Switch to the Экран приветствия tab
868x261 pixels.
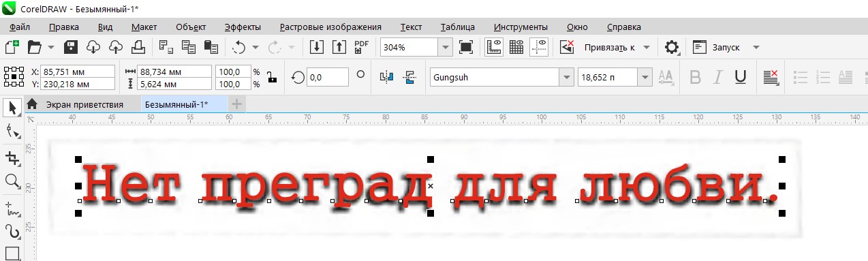(84, 104)
